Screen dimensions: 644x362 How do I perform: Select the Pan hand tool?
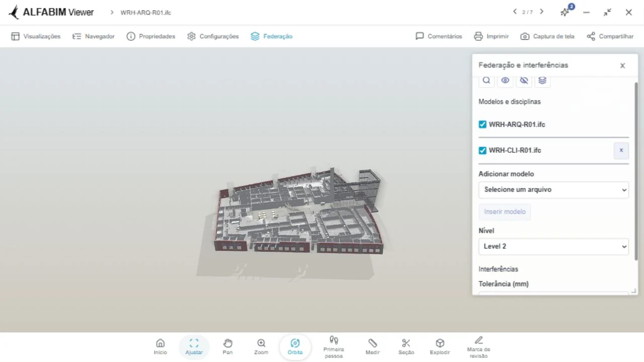tap(227, 347)
